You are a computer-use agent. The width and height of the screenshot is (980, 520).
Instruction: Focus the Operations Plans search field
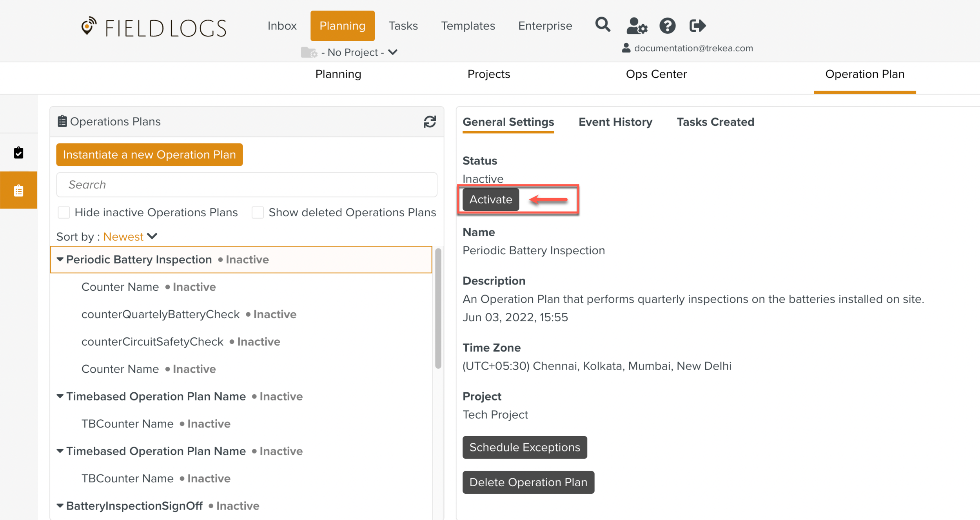click(x=247, y=185)
